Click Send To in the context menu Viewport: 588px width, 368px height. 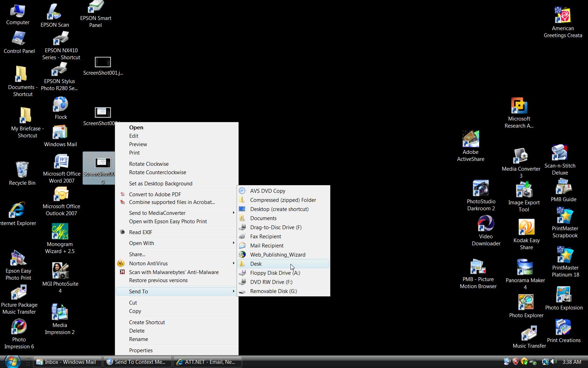[x=177, y=291]
